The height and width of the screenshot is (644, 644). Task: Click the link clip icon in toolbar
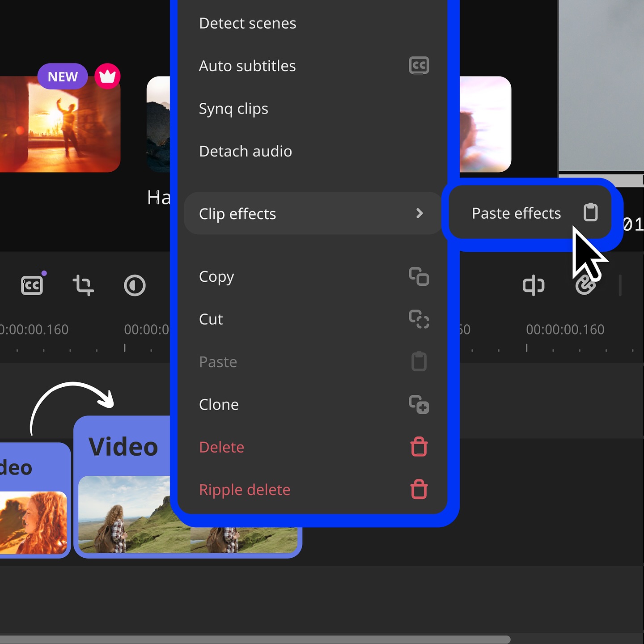[x=585, y=285]
